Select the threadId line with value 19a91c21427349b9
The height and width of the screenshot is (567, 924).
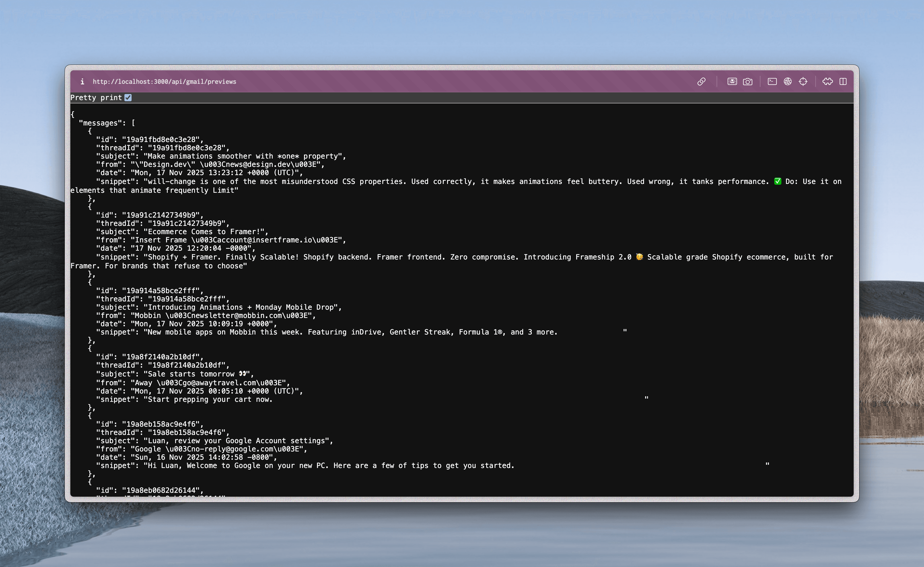pyautogui.click(x=163, y=223)
